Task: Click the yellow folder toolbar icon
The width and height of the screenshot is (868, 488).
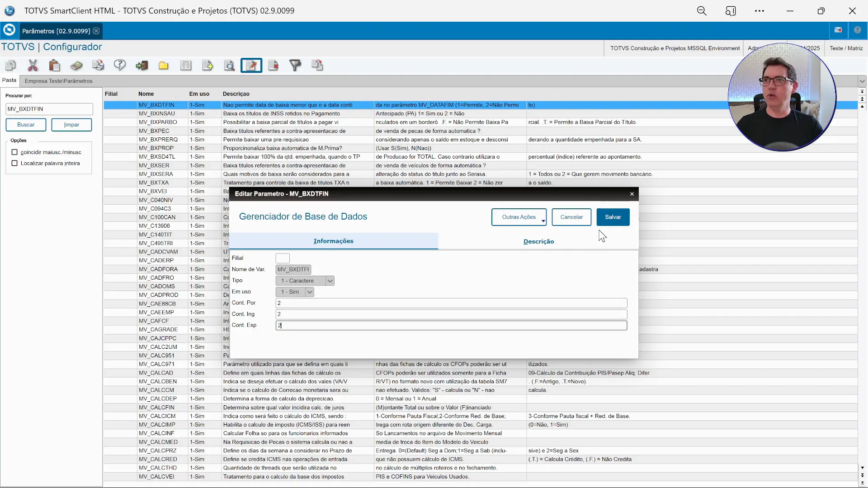Action: pyautogui.click(x=164, y=66)
